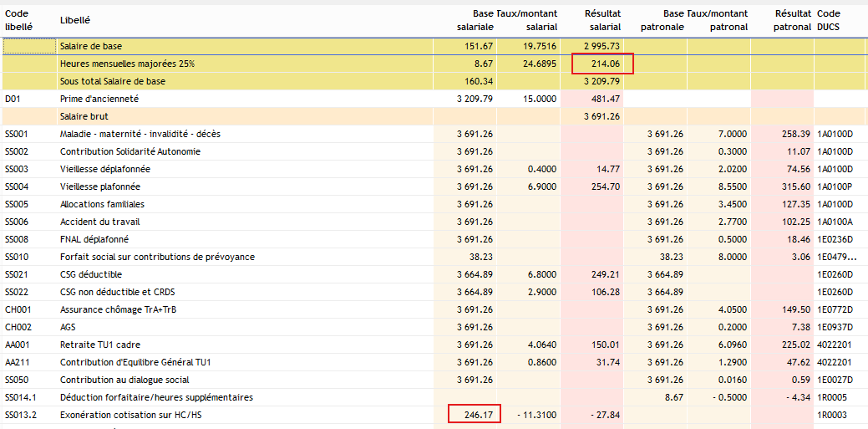Viewport: 868px width, 429px height.
Task: Click the red-outlined 246.17 base cell
Action: coord(475,414)
